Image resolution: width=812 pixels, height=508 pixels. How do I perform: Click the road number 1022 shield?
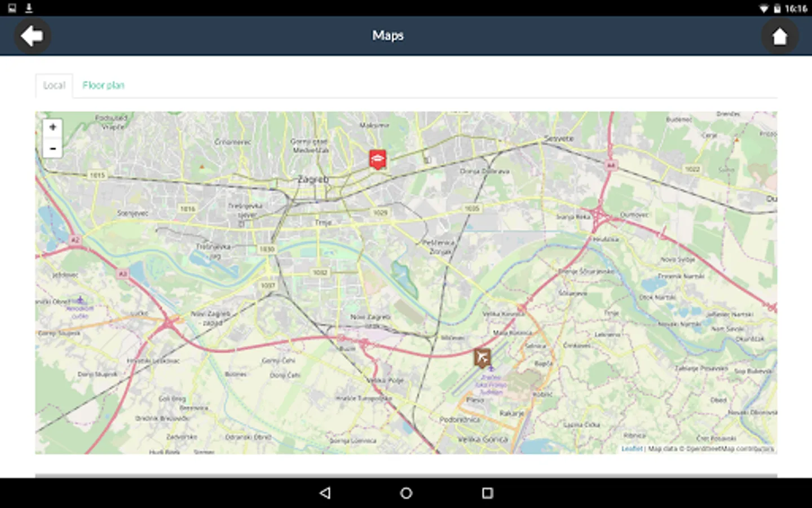692,169
